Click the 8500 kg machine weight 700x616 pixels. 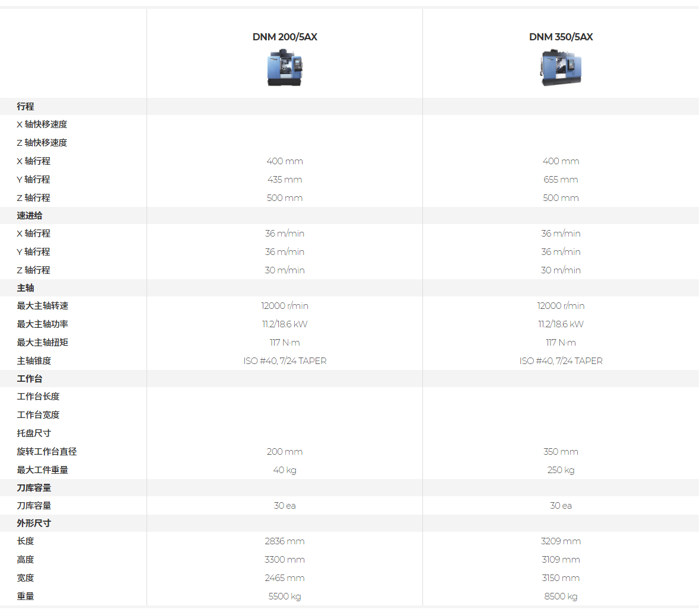point(561,596)
